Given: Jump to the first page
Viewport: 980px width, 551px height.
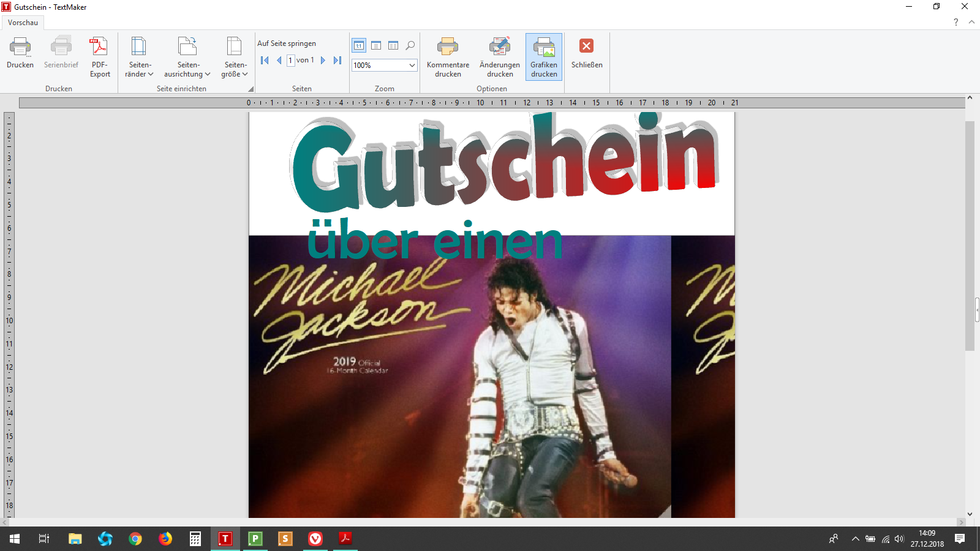Looking at the screenshot, I should click(x=265, y=60).
